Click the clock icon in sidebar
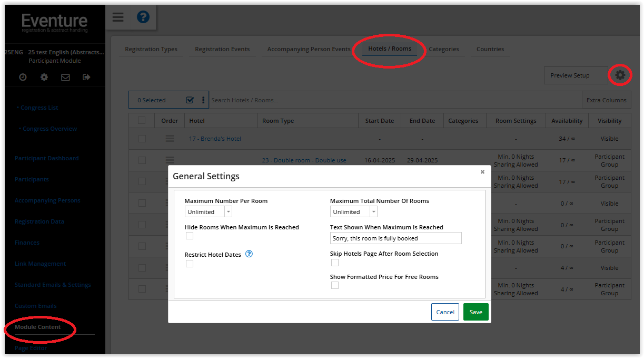The height and width of the screenshot is (358, 644). click(x=23, y=77)
